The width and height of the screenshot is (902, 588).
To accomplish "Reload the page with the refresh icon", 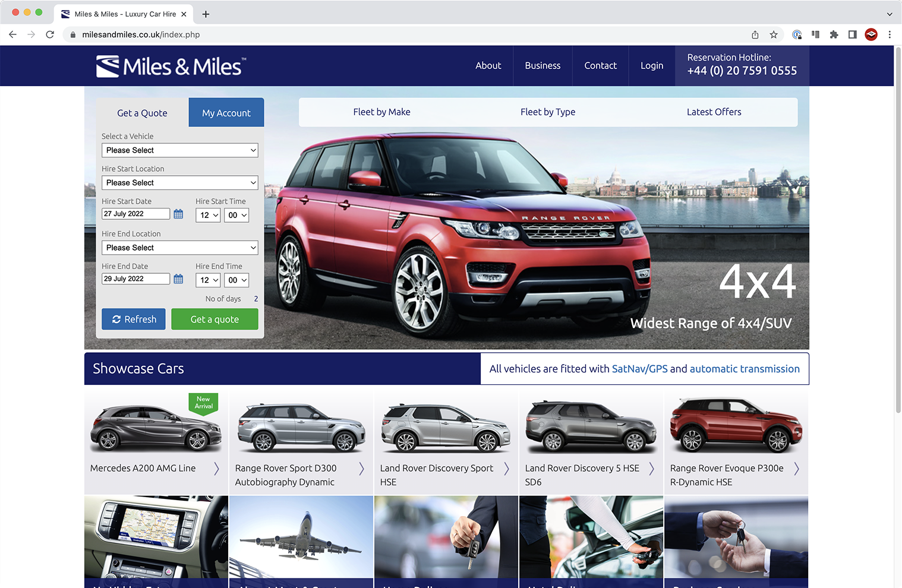I will point(50,34).
